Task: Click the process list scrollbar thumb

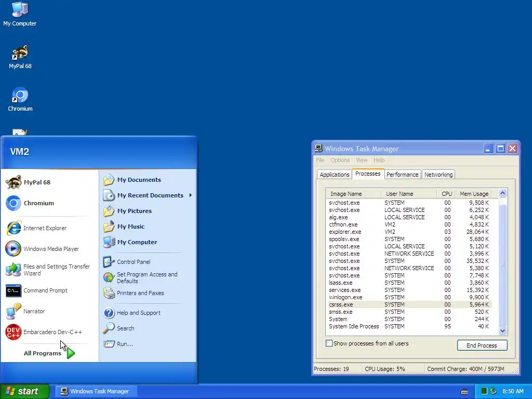Action: click(502, 265)
